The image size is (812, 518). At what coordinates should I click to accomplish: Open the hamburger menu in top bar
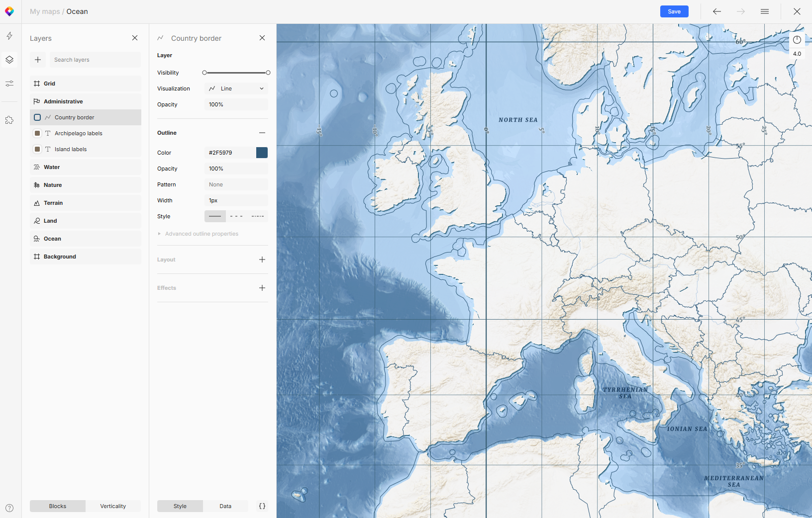pos(765,11)
